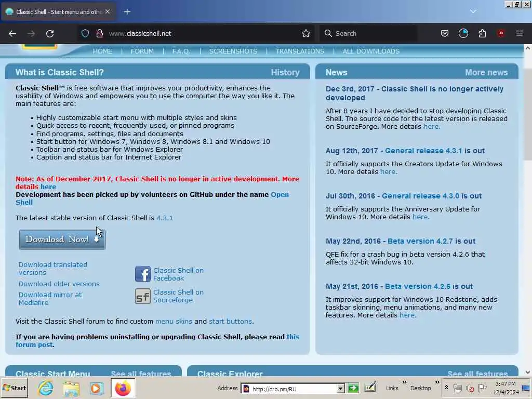
Task: Expand Links toolbar chevron
Action: tap(404, 382)
